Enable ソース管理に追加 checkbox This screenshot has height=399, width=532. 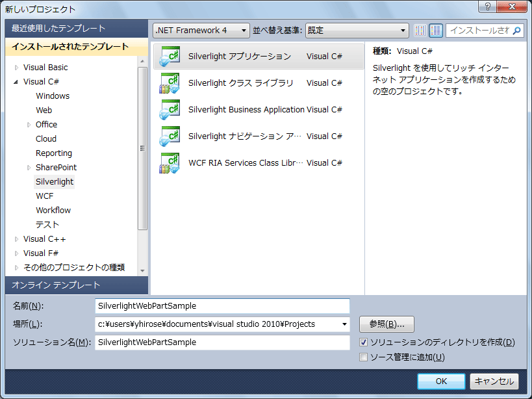[363, 357]
